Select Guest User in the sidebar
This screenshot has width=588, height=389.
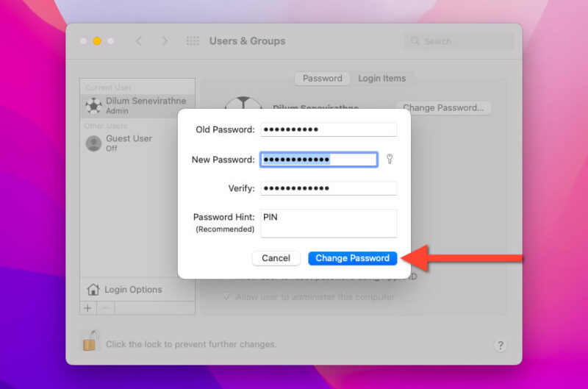click(x=129, y=143)
